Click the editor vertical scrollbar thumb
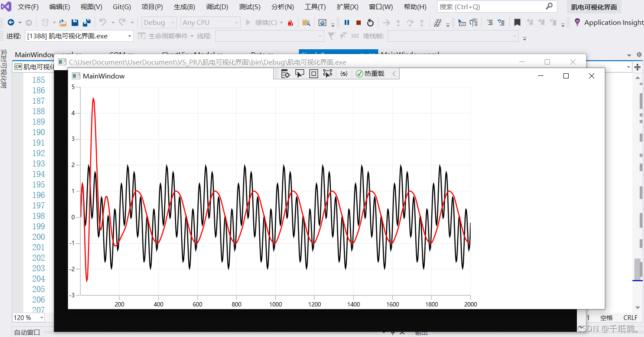 click(x=638, y=269)
